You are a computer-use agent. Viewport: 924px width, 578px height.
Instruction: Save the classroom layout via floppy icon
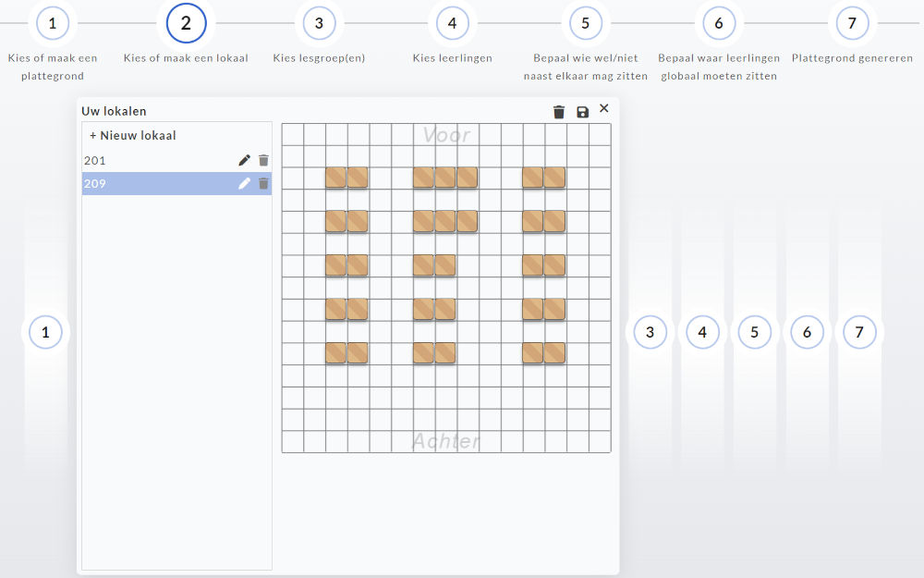pos(582,112)
